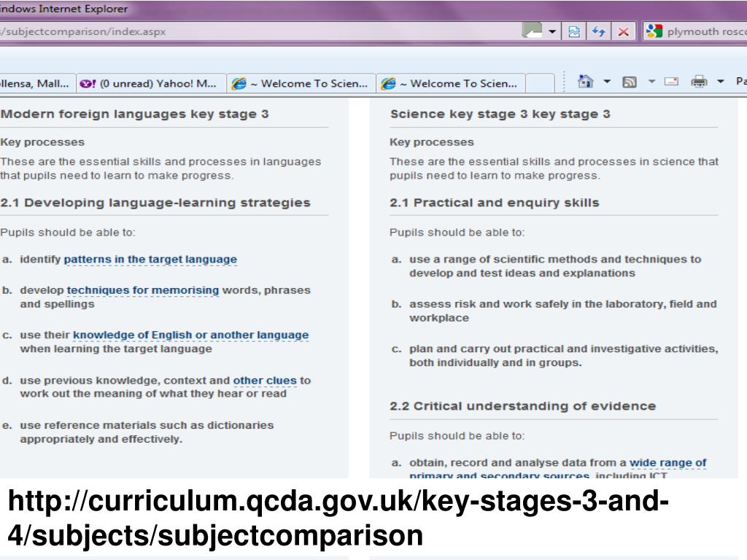The height and width of the screenshot is (560, 747).
Task: Click the Print icon
Action: click(699, 82)
